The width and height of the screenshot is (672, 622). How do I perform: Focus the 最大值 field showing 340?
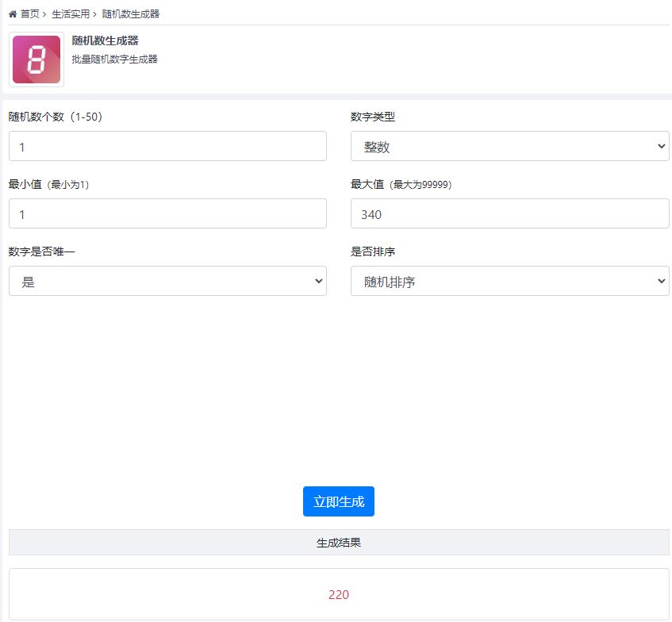pyautogui.click(x=509, y=213)
